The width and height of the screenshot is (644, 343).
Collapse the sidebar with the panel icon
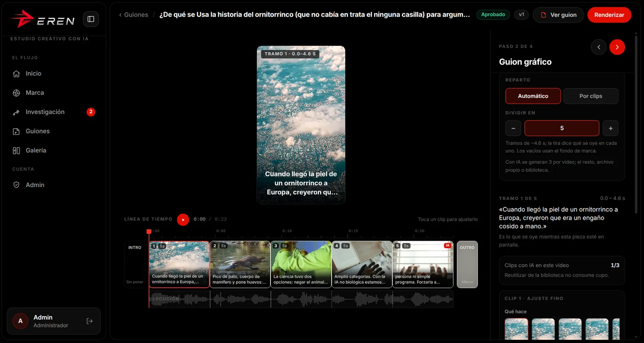pos(91,19)
